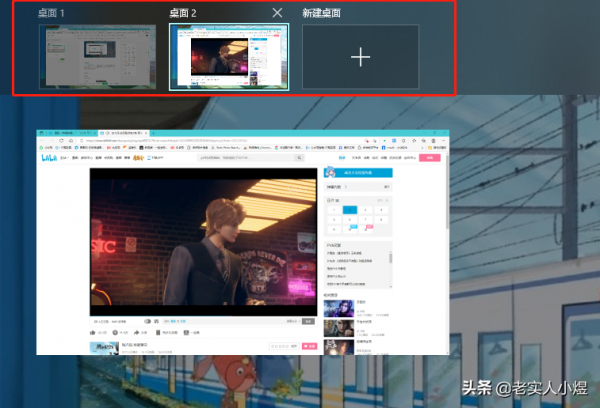Click the browser home icon
600x408 pixels.
click(x=70, y=140)
